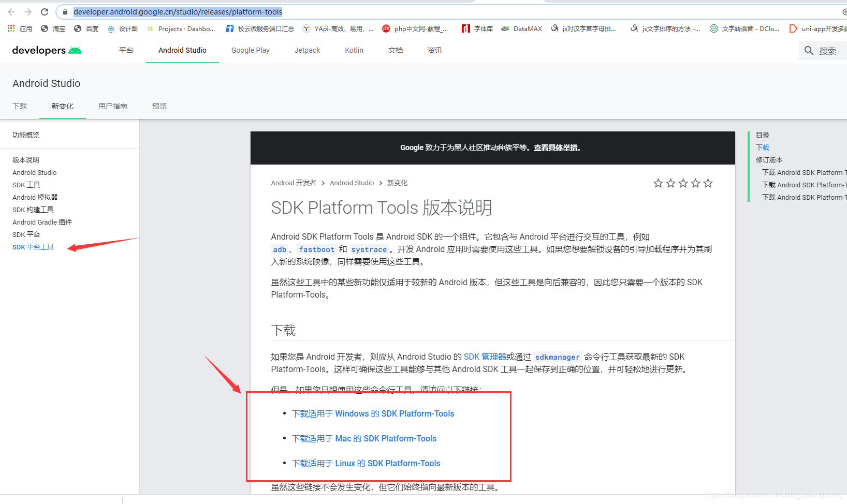Click the sdkmanager code link

click(x=558, y=357)
